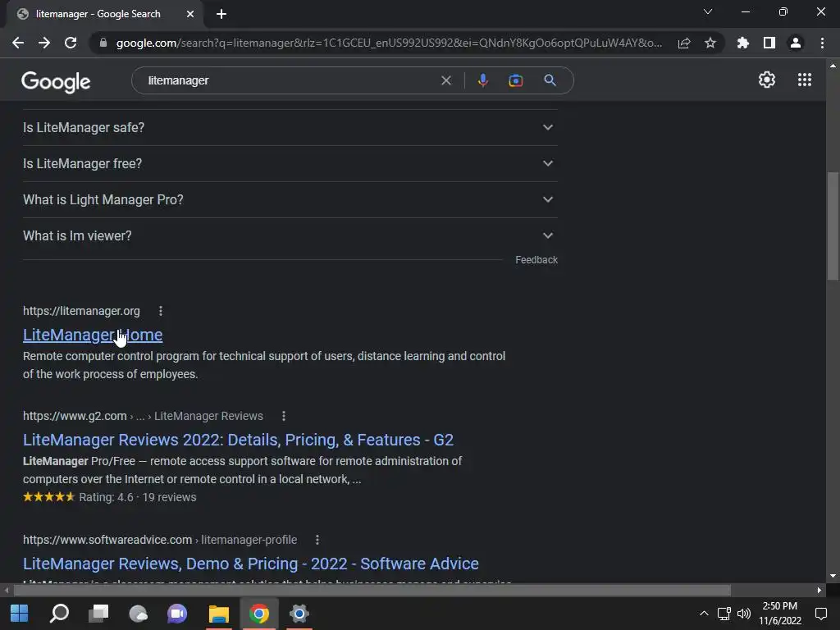The width and height of the screenshot is (840, 630).
Task: Open the Chrome extensions puzzle icon
Action: click(x=743, y=43)
